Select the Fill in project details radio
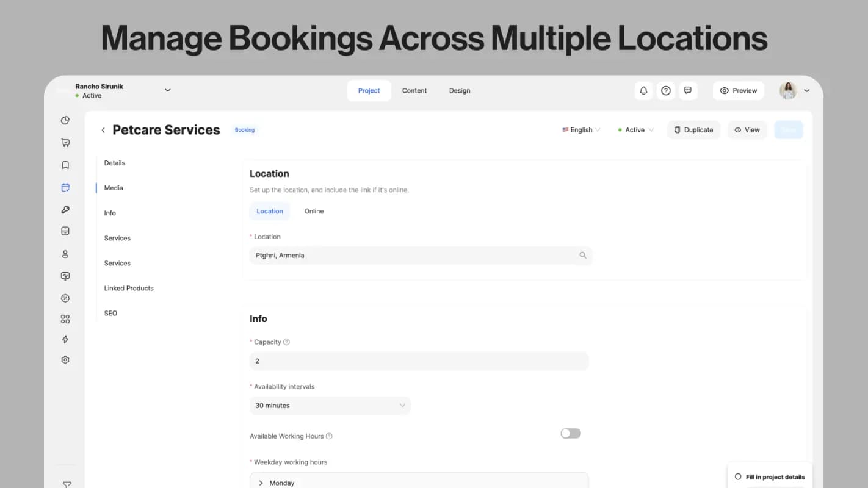This screenshot has width=868, height=488. (738, 476)
